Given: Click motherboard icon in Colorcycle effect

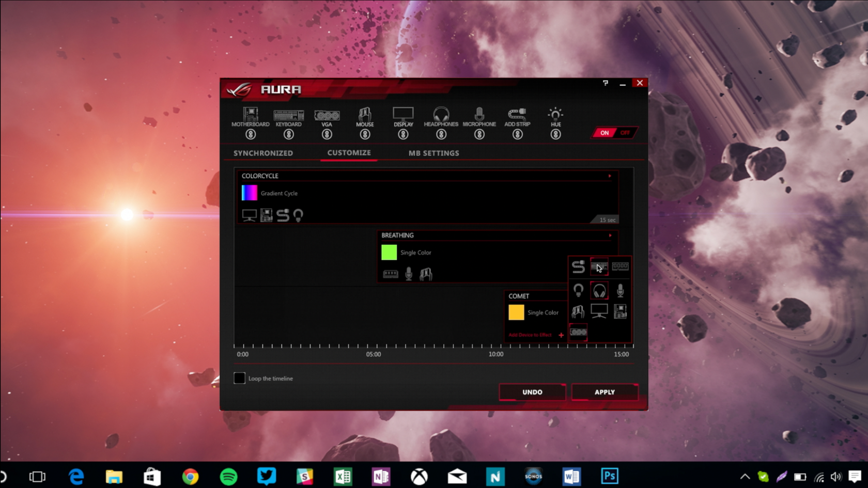Looking at the screenshot, I should (x=266, y=215).
